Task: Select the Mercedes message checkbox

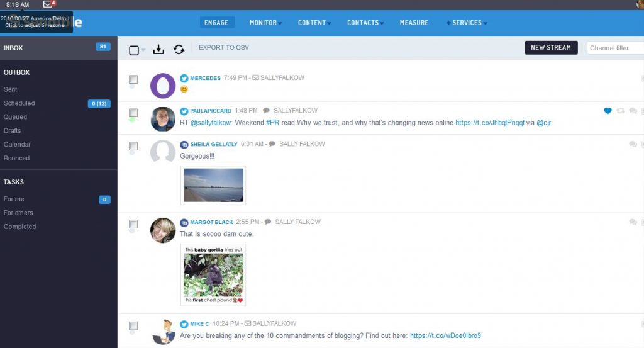Action: coord(133,79)
